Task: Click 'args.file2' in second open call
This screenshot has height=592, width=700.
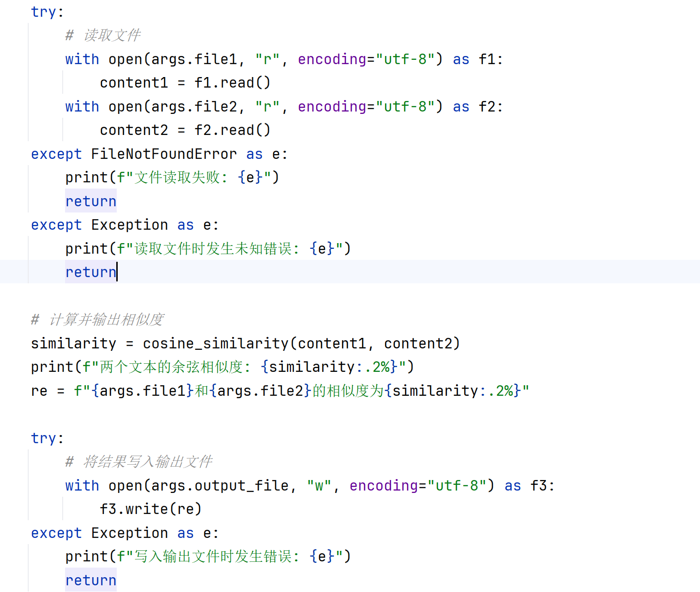Action: point(194,107)
